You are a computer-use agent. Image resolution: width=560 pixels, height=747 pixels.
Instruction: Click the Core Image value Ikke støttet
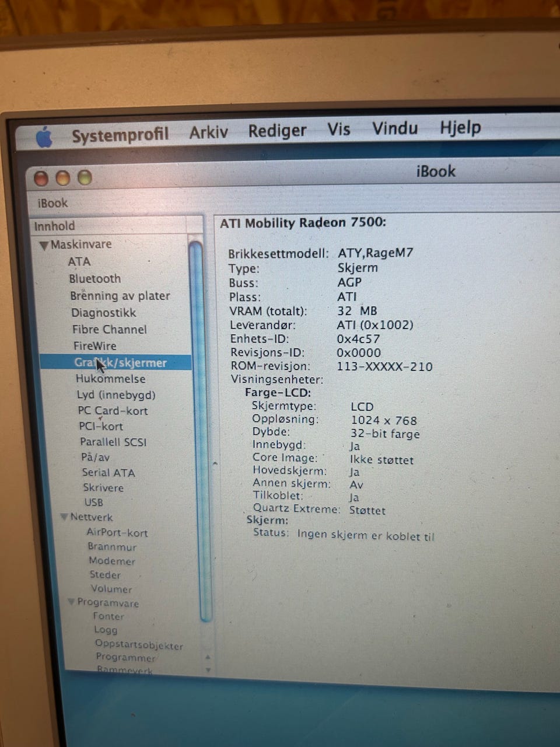pyautogui.click(x=381, y=460)
